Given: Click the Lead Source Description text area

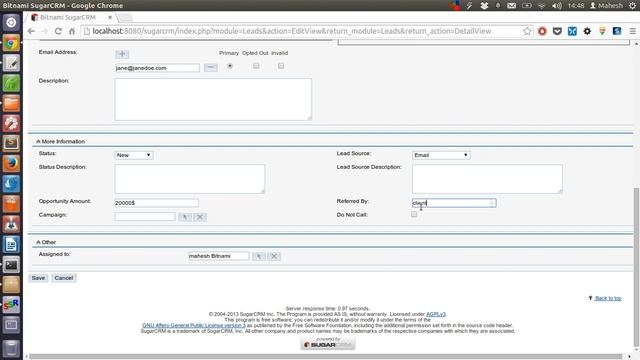Looking at the screenshot, I should point(487,179).
